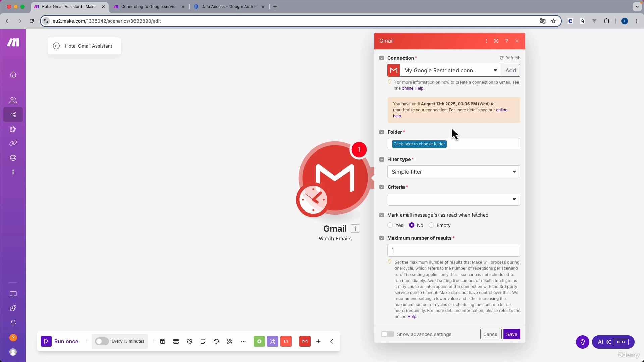Click Save button in Gmail panel

pyautogui.click(x=512, y=334)
